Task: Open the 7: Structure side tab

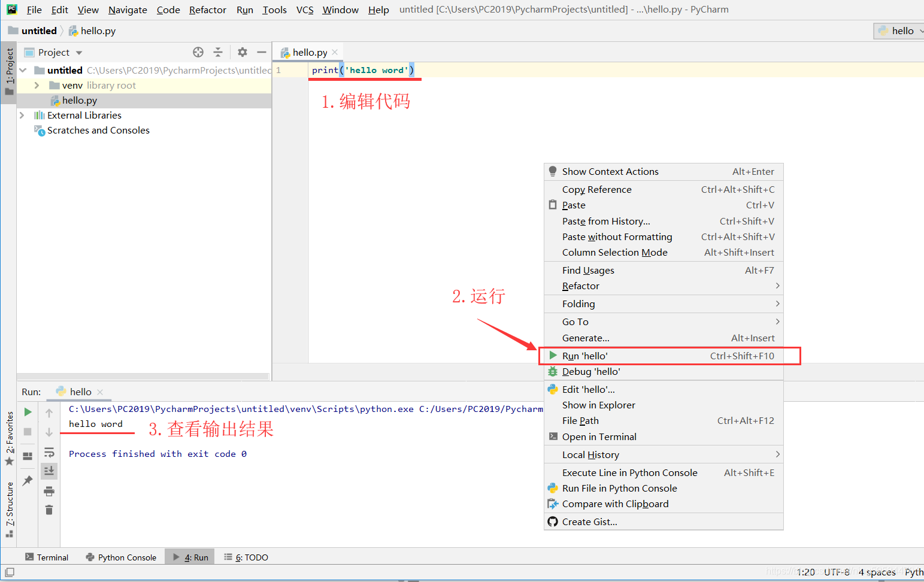Action: point(9,509)
